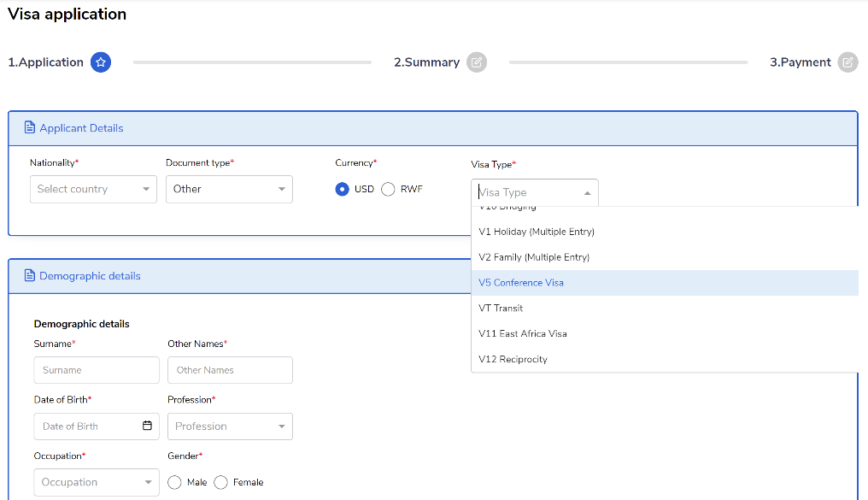Choose Male gender option
The height and width of the screenshot is (500, 868).
coord(175,482)
